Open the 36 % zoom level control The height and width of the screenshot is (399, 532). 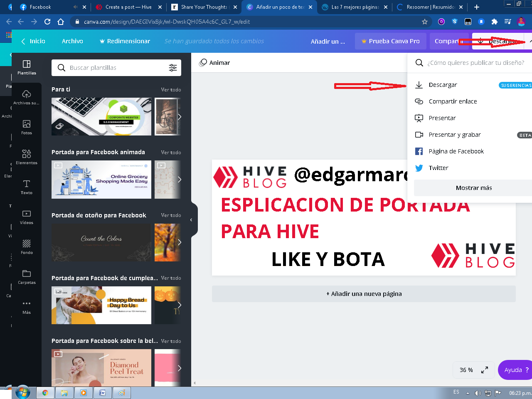click(466, 370)
